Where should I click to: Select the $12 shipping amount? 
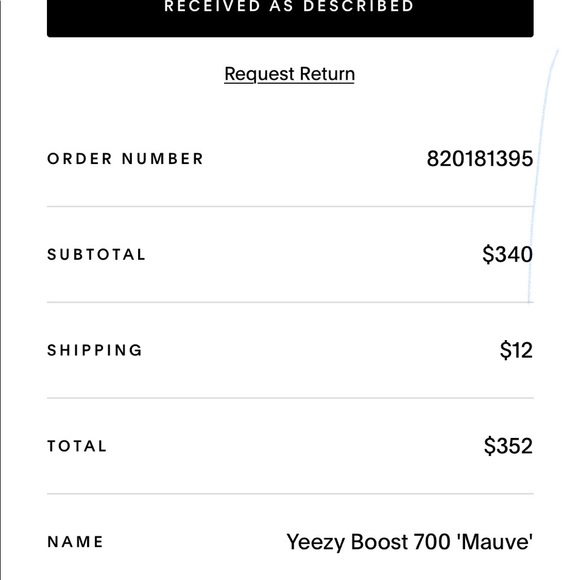coord(516,350)
